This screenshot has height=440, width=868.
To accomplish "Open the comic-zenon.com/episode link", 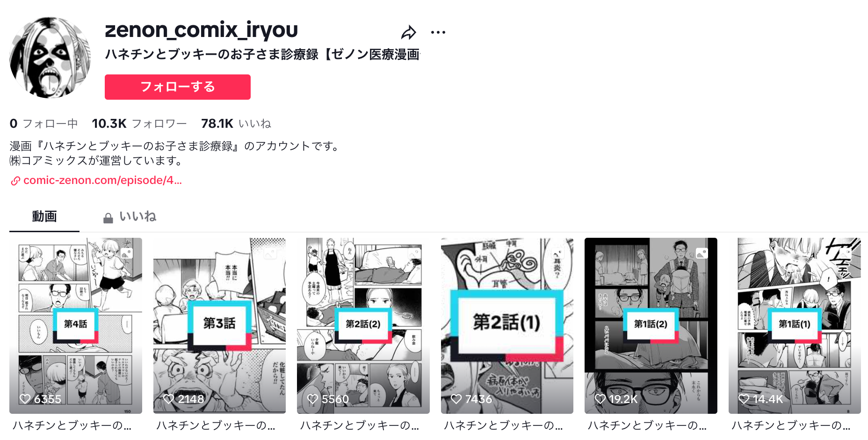I will point(102,180).
